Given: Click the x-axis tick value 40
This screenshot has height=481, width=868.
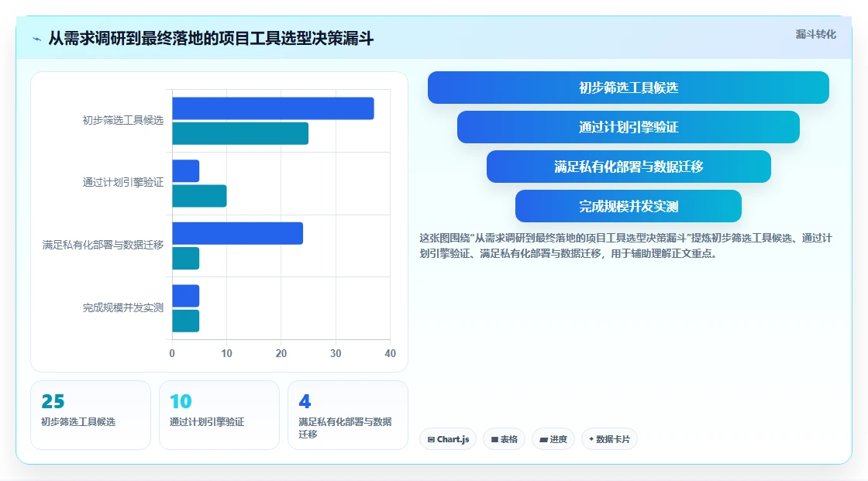Looking at the screenshot, I should point(391,353).
